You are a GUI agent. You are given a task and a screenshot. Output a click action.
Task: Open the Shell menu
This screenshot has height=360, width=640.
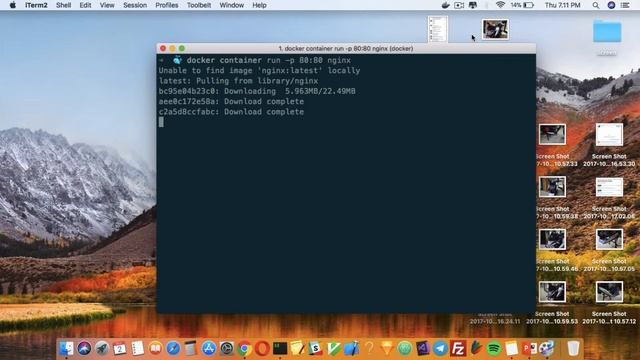click(63, 5)
